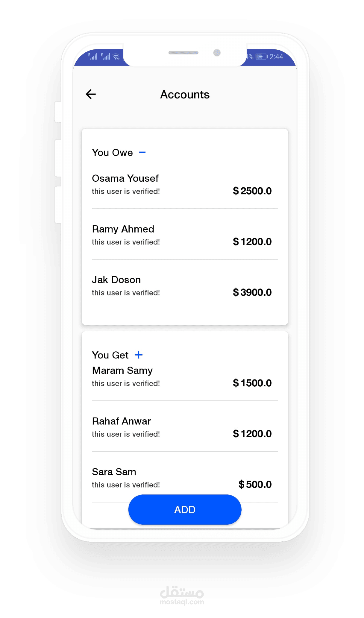Open Sara Sam account entry

[114, 472]
